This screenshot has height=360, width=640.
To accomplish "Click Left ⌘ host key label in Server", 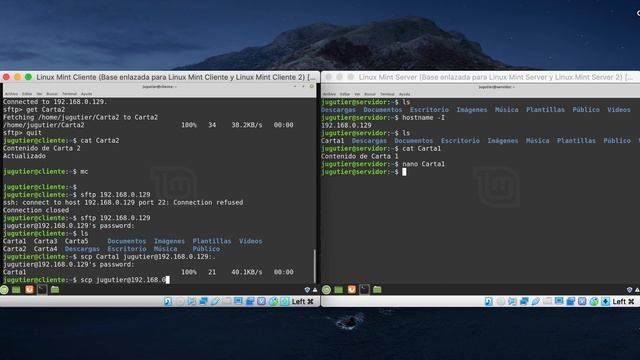I will pyautogui.click(x=623, y=301).
